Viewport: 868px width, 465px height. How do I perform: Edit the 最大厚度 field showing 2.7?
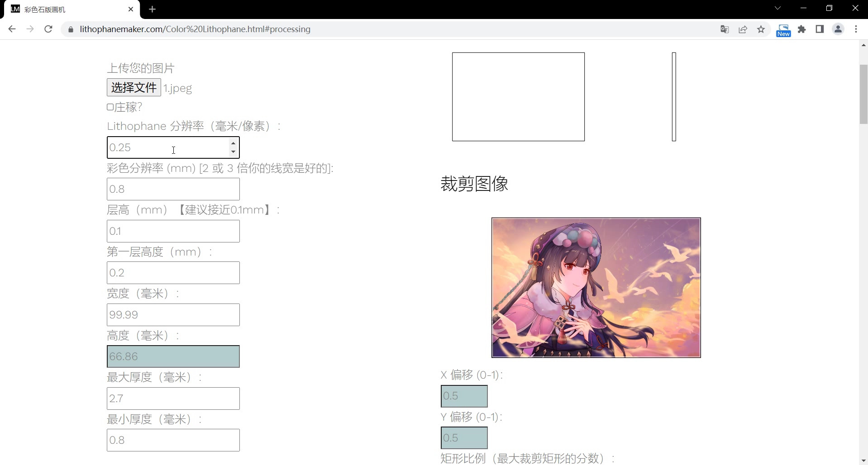(x=173, y=399)
